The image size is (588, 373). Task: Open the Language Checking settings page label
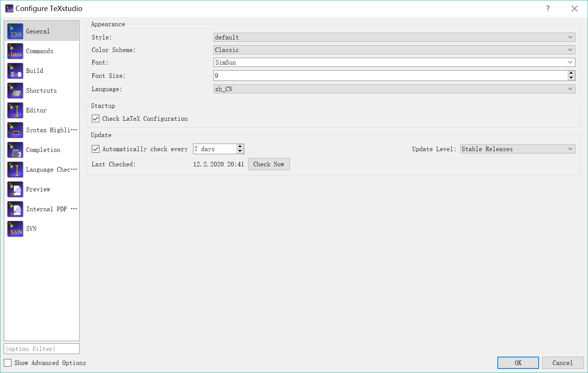51,169
